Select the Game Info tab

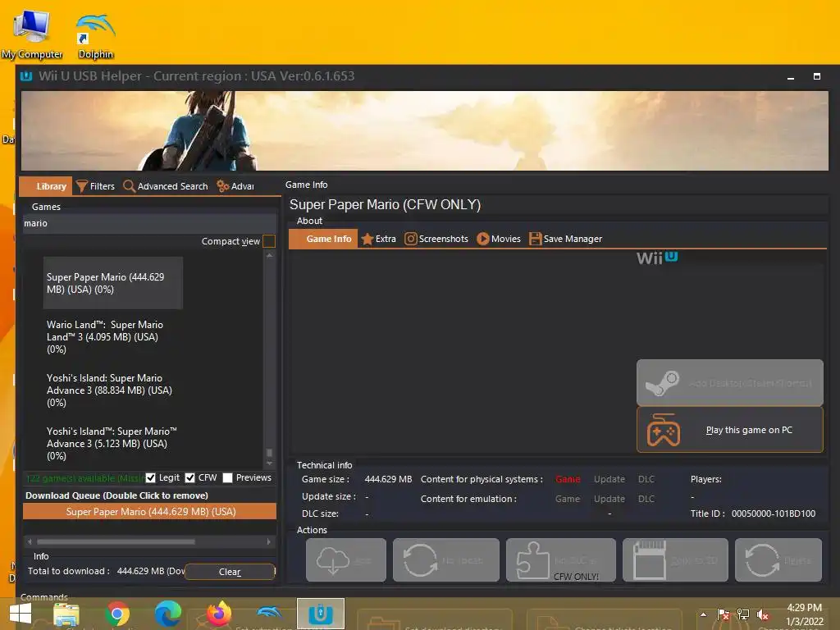coord(323,239)
